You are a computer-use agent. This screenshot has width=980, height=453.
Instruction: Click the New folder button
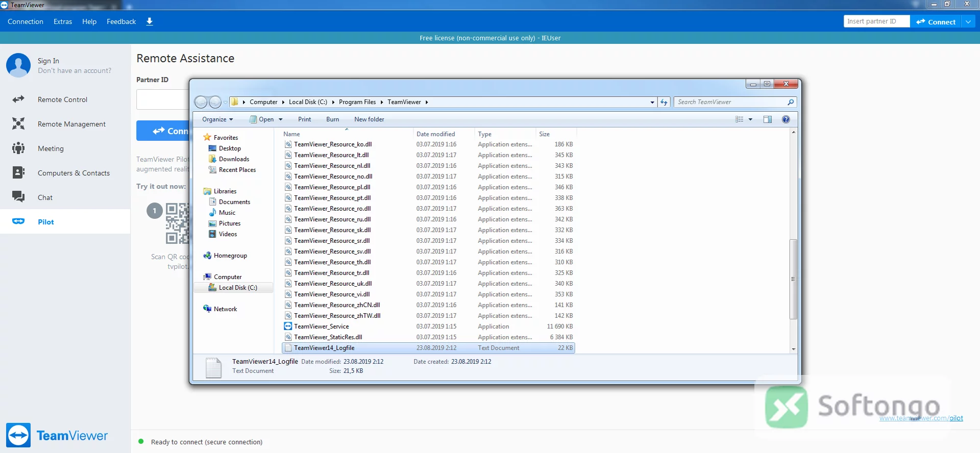click(x=369, y=119)
